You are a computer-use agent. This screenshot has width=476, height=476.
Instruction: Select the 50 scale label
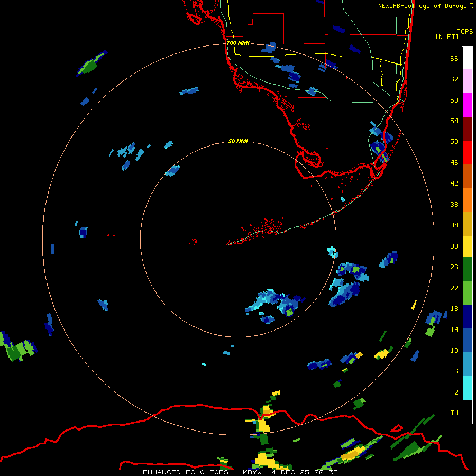click(x=454, y=142)
